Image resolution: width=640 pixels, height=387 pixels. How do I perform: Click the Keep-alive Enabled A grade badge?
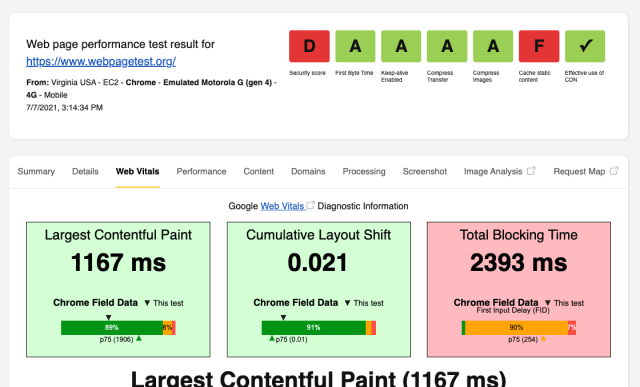pyautogui.click(x=401, y=46)
